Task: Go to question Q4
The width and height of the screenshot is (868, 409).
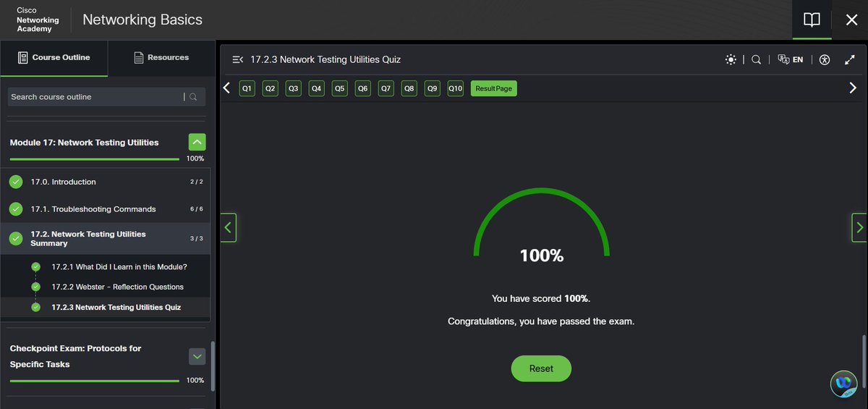Action: pos(316,88)
